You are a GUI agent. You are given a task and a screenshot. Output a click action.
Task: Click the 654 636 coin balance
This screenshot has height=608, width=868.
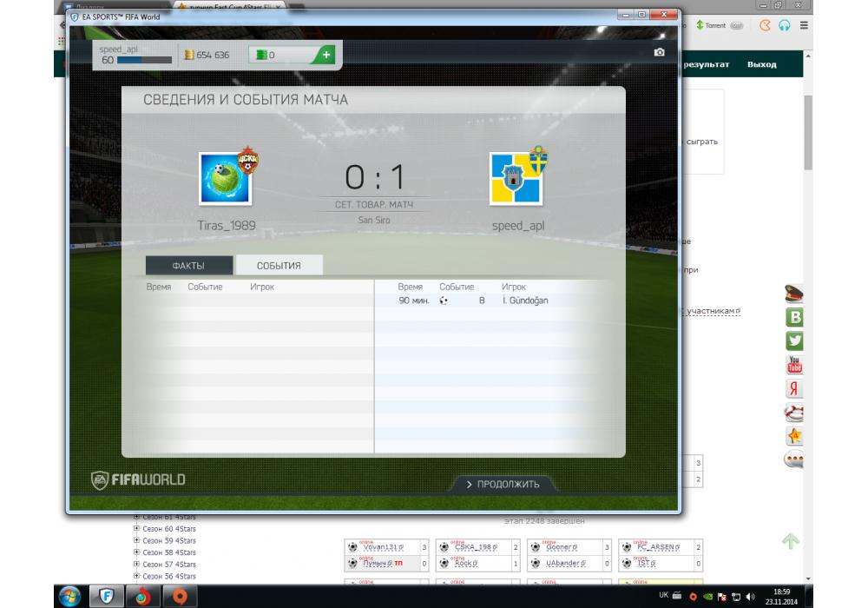coord(213,55)
